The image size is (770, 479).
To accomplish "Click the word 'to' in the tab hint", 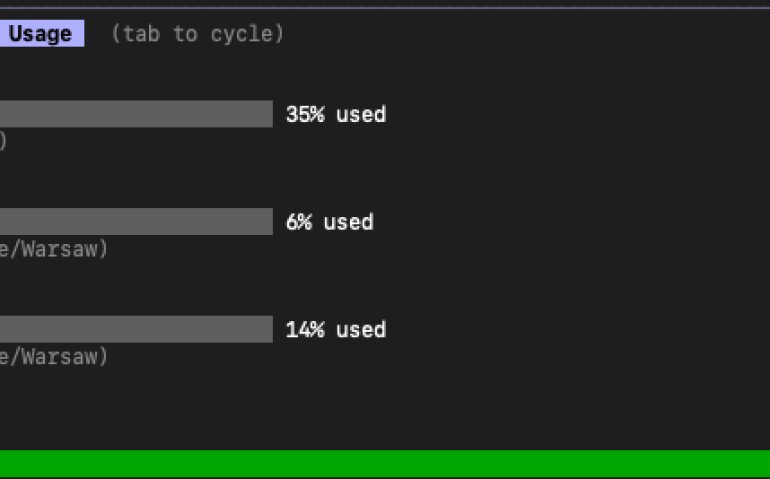I will [x=185, y=34].
